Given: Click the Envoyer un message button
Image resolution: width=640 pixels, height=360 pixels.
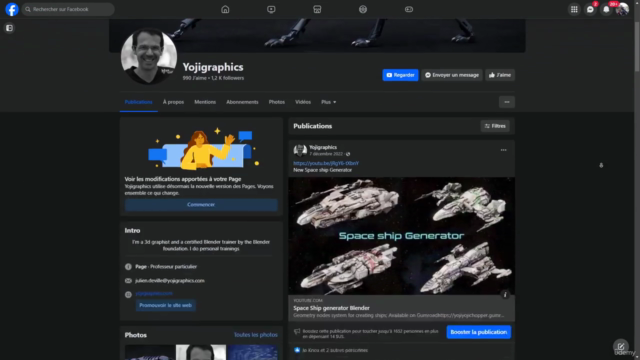Looking at the screenshot, I should (x=451, y=75).
